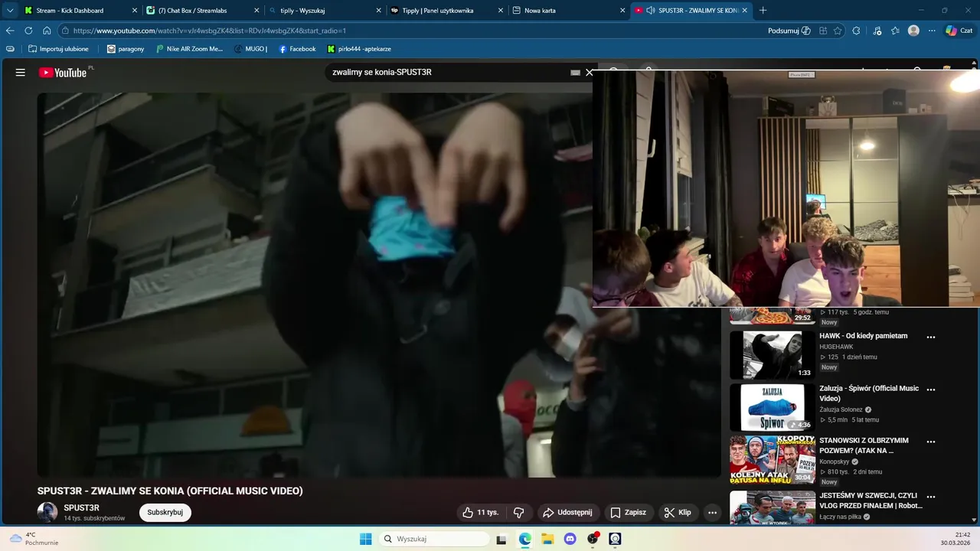Open more actions next to Klip
The image size is (980, 551).
point(712,513)
